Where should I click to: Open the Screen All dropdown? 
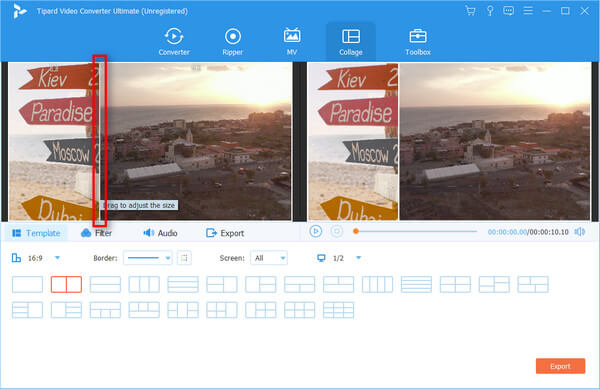tap(269, 258)
